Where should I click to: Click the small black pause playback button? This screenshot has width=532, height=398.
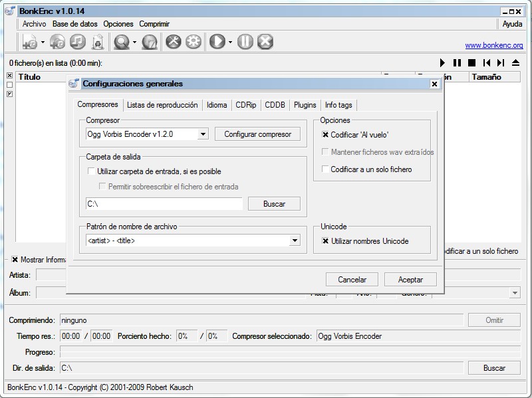pos(457,62)
